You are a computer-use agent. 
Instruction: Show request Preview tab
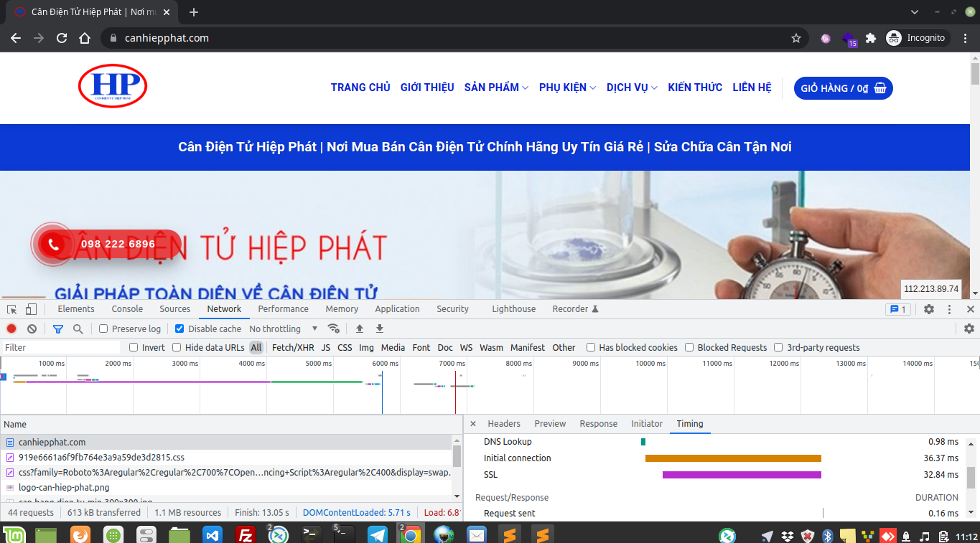(x=550, y=424)
